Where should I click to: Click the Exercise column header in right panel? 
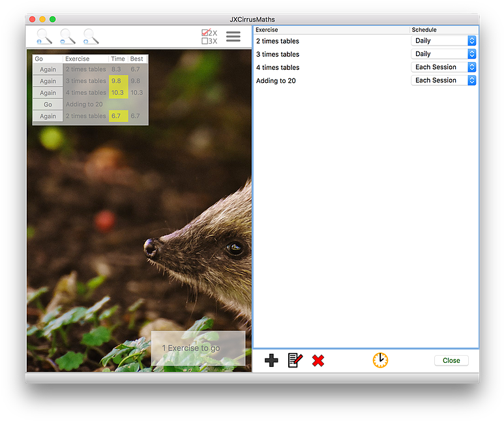click(x=332, y=29)
